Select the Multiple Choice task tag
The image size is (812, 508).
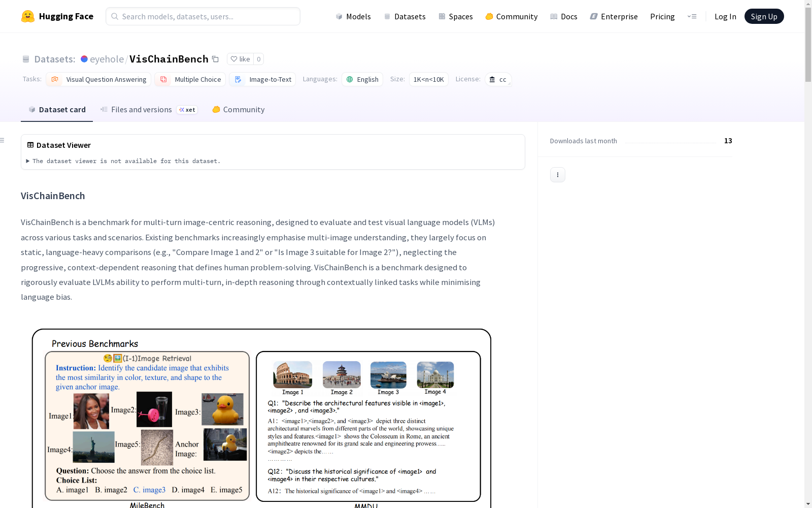pyautogui.click(x=190, y=79)
